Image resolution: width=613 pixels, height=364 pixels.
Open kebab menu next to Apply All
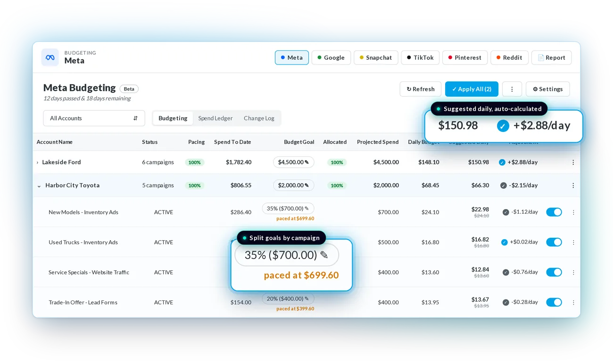(x=512, y=89)
